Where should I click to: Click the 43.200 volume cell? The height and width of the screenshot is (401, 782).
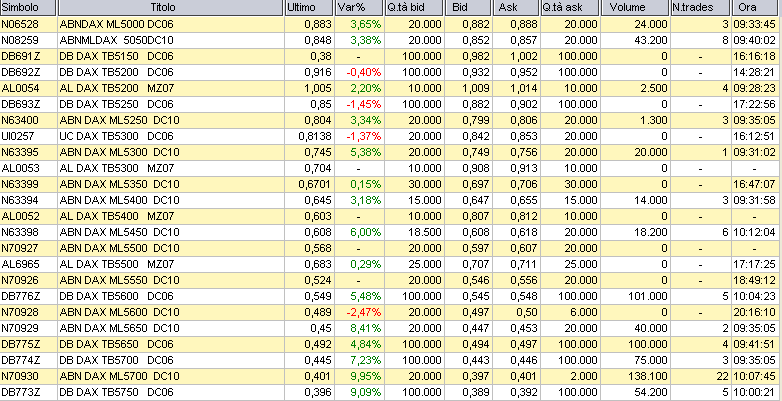click(650, 40)
